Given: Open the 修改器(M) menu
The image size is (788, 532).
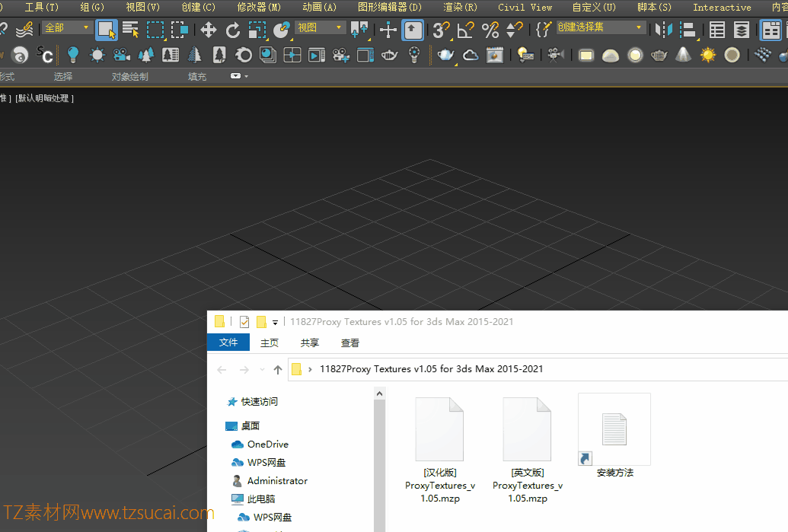Looking at the screenshot, I should [x=259, y=7].
